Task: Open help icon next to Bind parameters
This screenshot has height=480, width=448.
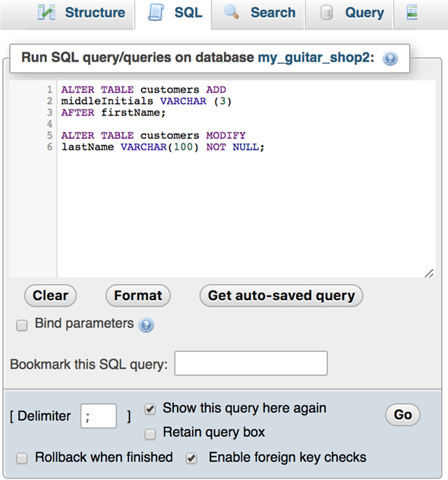Action: (x=147, y=325)
